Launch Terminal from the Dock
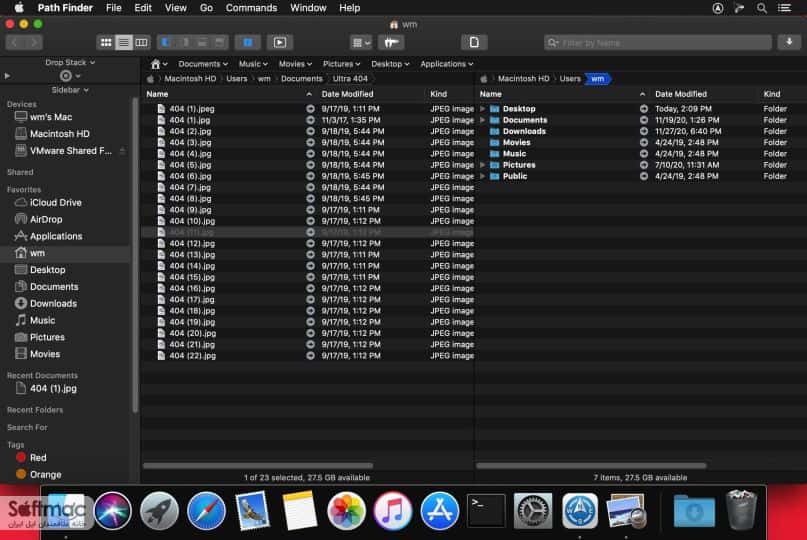This screenshot has width=807, height=540. coord(486,511)
